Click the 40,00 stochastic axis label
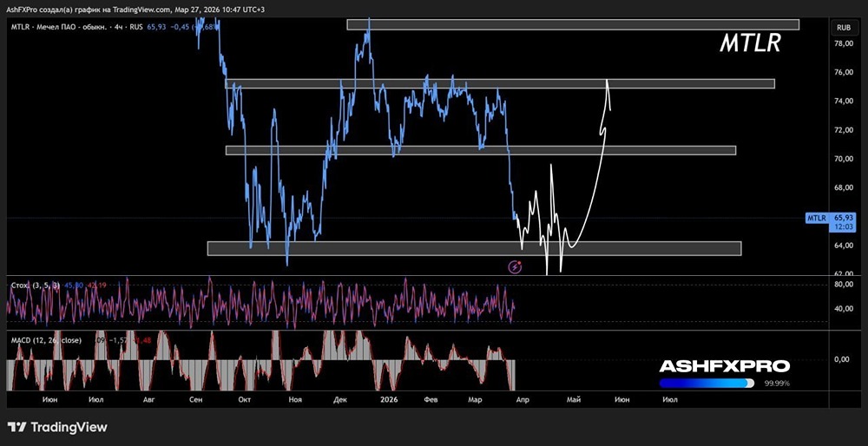868x446 pixels. coord(842,309)
